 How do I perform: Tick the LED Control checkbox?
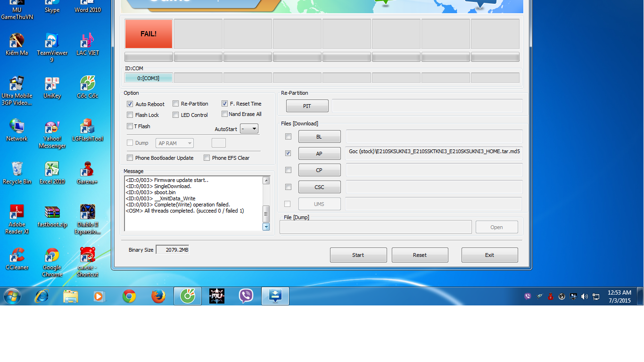[x=175, y=115]
